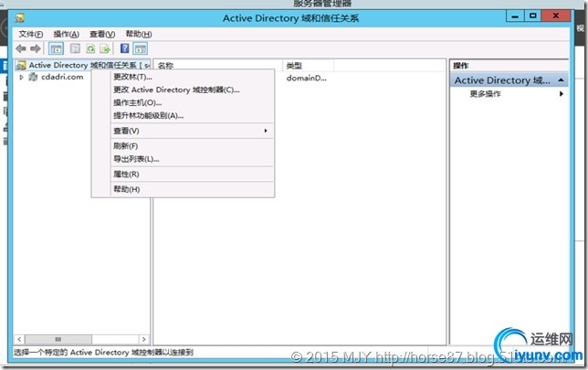Maximize the Active Directory window
588x370 pixels.
pos(532,16)
